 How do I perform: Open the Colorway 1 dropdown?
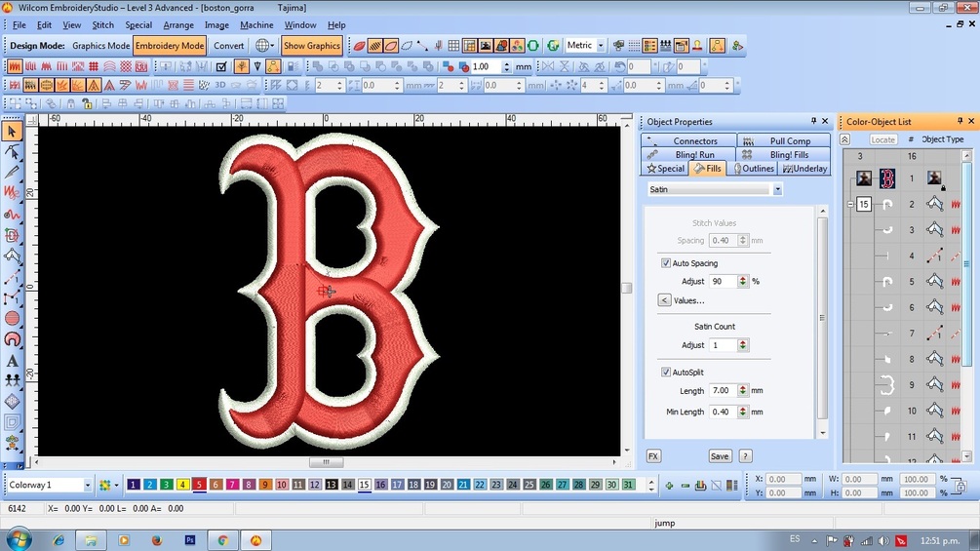click(x=87, y=486)
